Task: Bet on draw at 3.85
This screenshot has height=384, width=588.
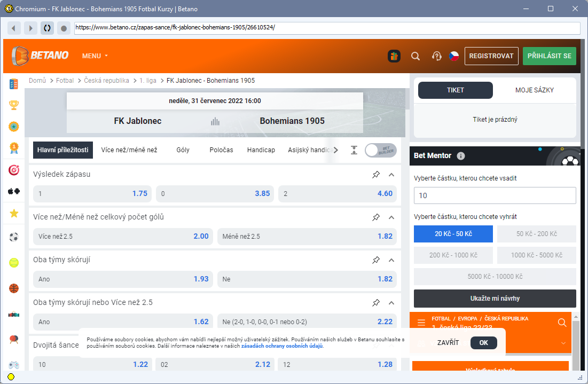Action: coord(215,194)
